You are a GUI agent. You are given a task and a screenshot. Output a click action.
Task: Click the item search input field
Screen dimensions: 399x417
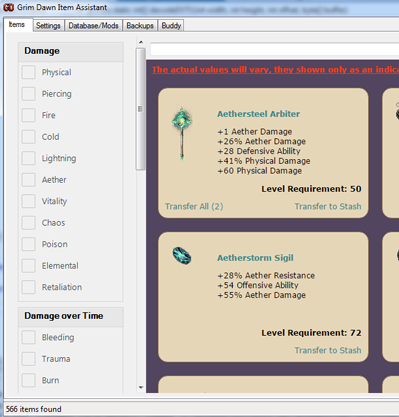pos(275,49)
